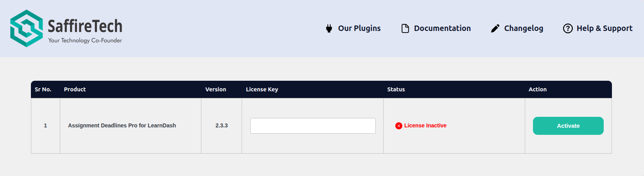Select the Assignment Deadlines Pro for LearnDash name
The height and width of the screenshot is (176, 644).
[x=122, y=125]
